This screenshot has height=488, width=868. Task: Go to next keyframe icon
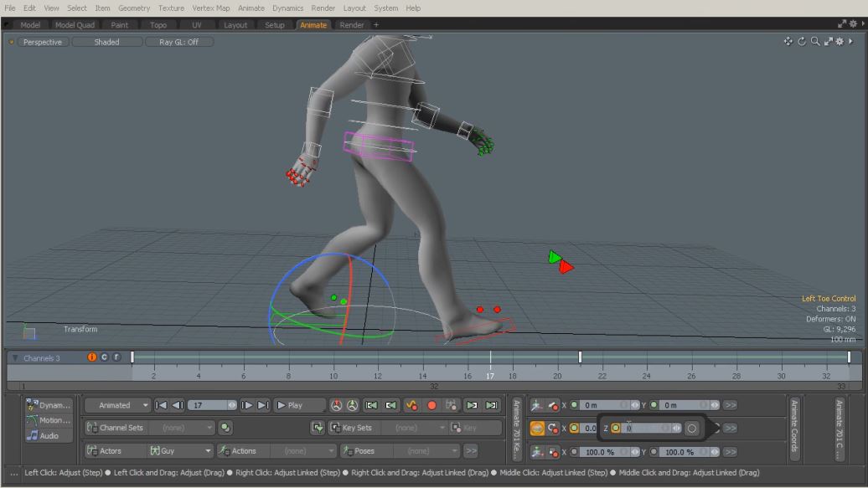[472, 405]
